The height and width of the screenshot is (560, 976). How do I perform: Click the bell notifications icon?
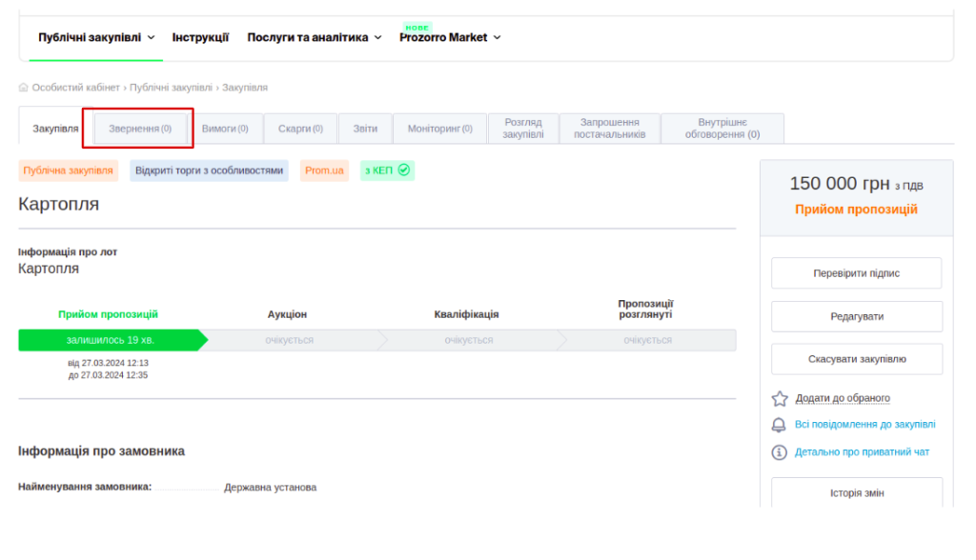(x=780, y=425)
